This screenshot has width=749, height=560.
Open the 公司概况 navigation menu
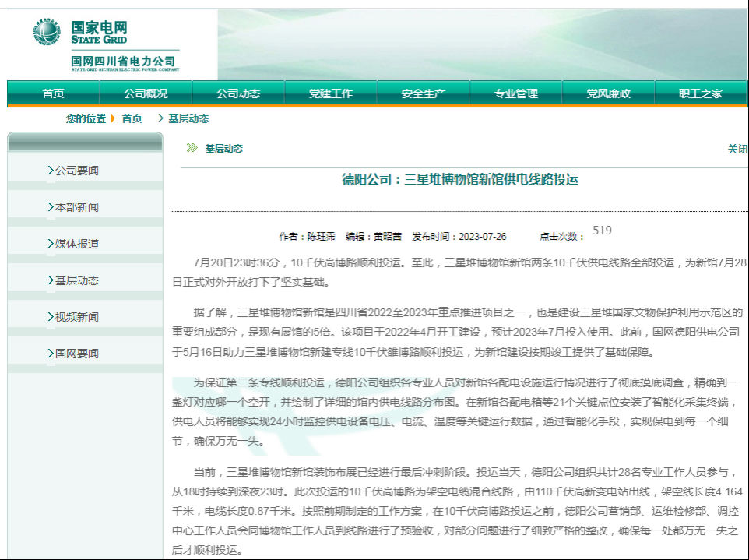(146, 93)
